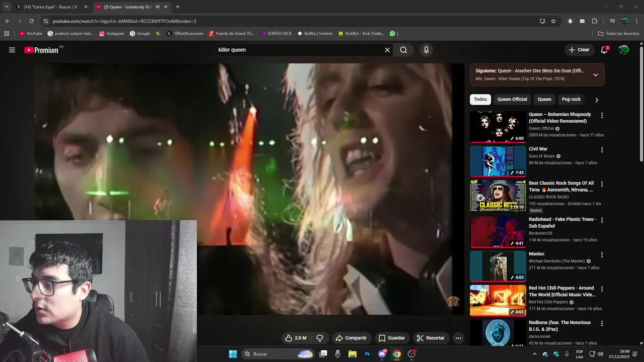The width and height of the screenshot is (644, 362).
Task: Like the video with the thumbs-up
Action: (295, 338)
